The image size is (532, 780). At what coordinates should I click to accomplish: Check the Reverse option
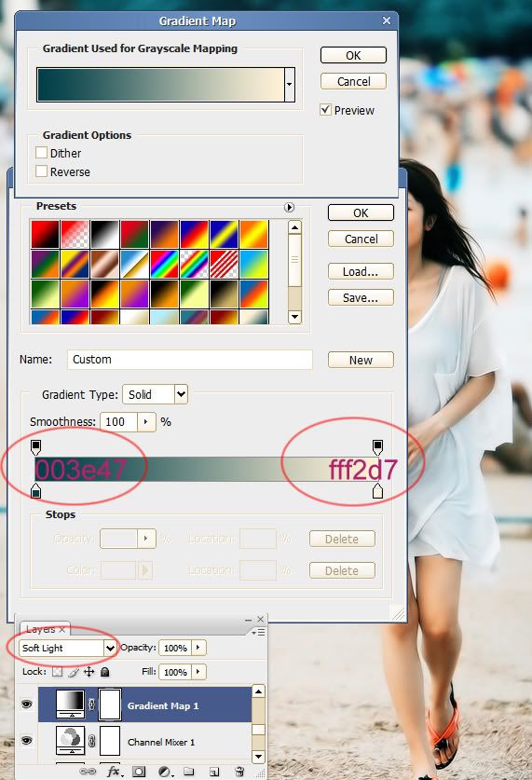click(x=42, y=171)
